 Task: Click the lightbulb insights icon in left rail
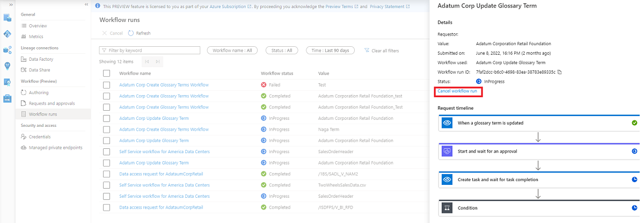tap(8, 66)
